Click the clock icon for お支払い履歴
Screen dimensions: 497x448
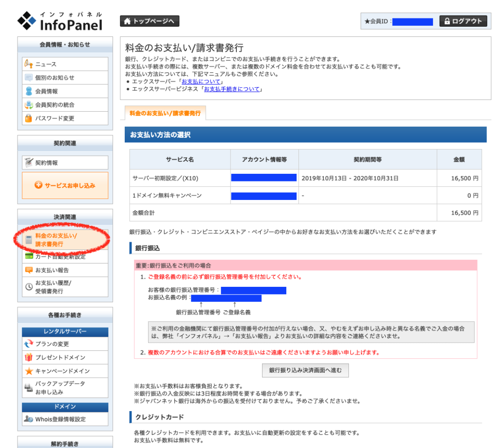(29, 287)
